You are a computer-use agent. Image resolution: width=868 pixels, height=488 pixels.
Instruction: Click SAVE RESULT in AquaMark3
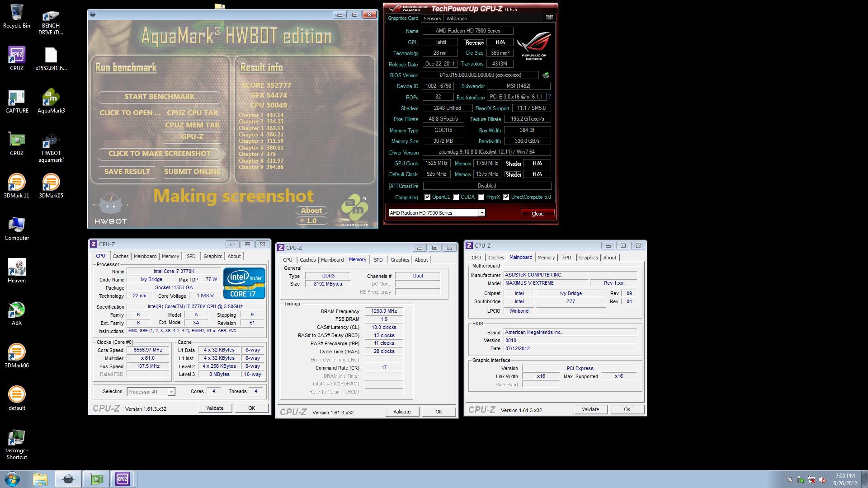(127, 172)
